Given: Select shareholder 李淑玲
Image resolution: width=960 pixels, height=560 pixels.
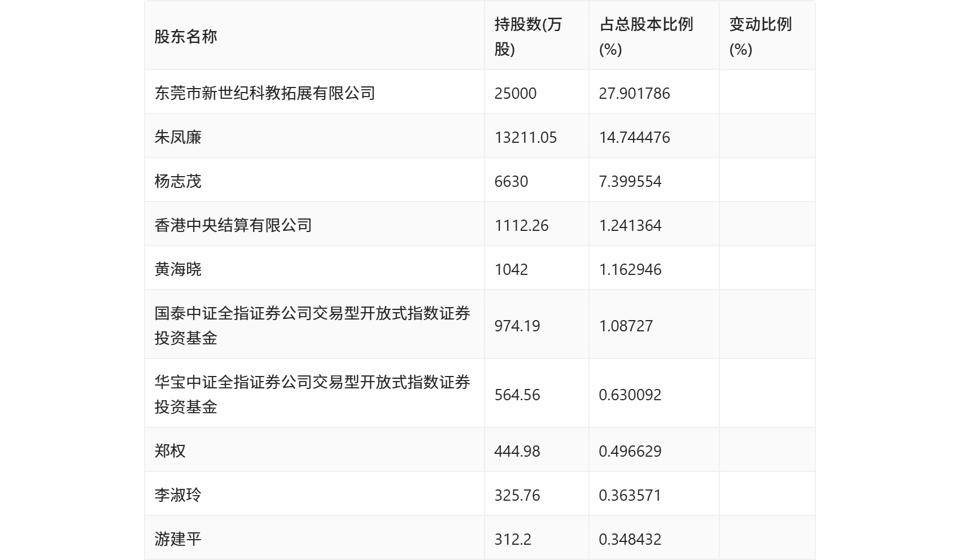Looking at the screenshot, I should click(x=178, y=495).
